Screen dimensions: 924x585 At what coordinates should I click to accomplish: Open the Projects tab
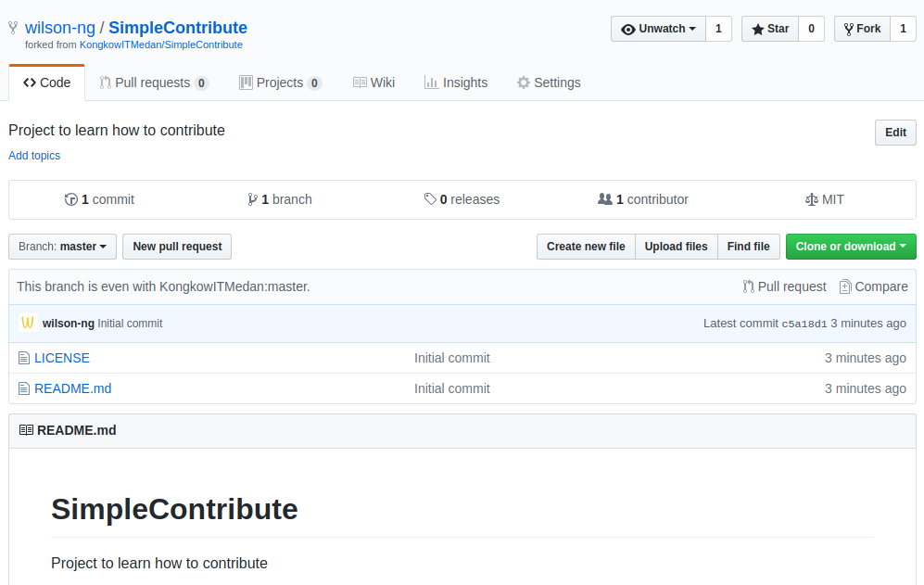pyautogui.click(x=280, y=83)
